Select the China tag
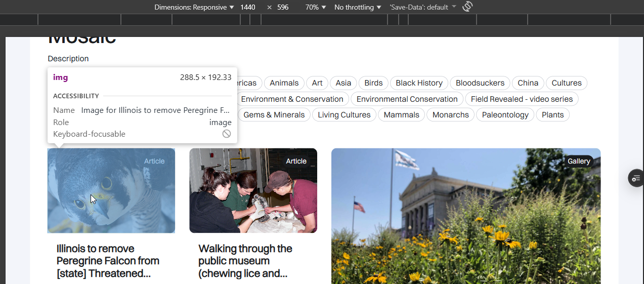The height and width of the screenshot is (284, 644). tap(528, 83)
